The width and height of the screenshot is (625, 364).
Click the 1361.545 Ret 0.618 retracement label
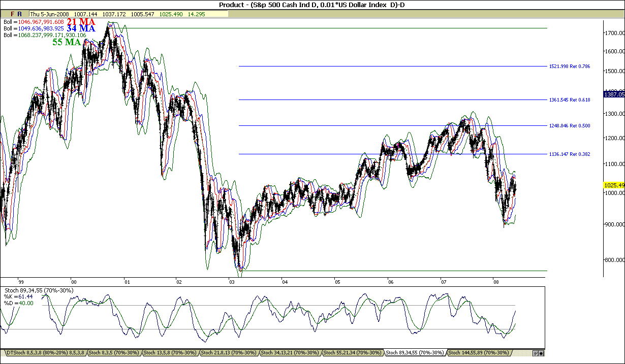point(570,100)
